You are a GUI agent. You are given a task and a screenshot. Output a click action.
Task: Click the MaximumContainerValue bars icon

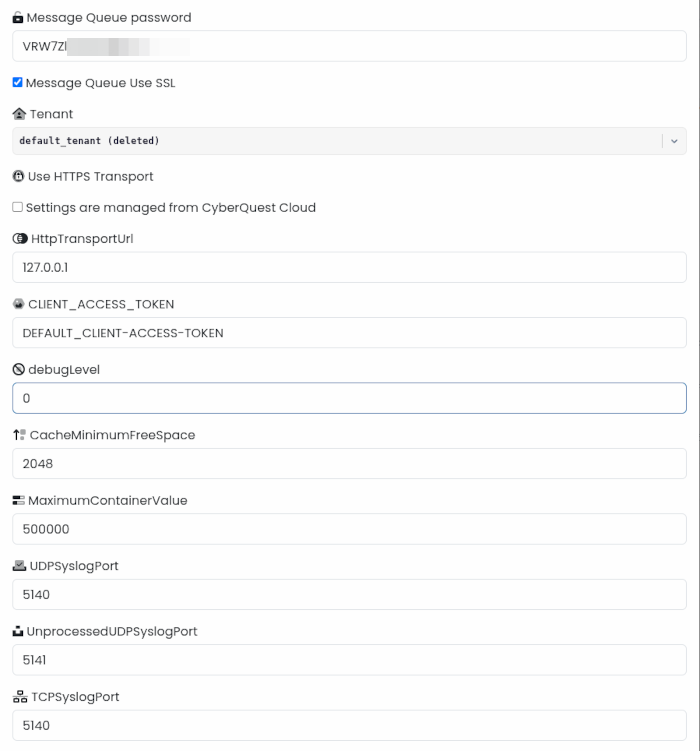[18, 501]
